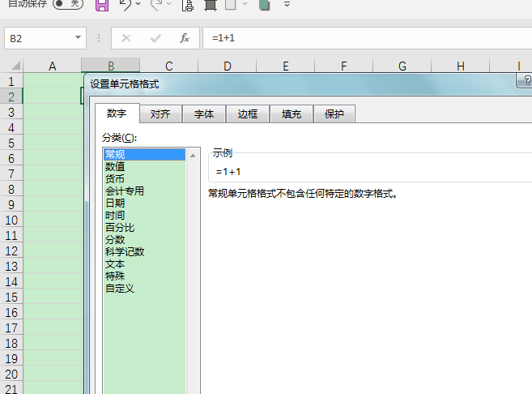Select column H header
The image size is (532, 394).
click(461, 66)
